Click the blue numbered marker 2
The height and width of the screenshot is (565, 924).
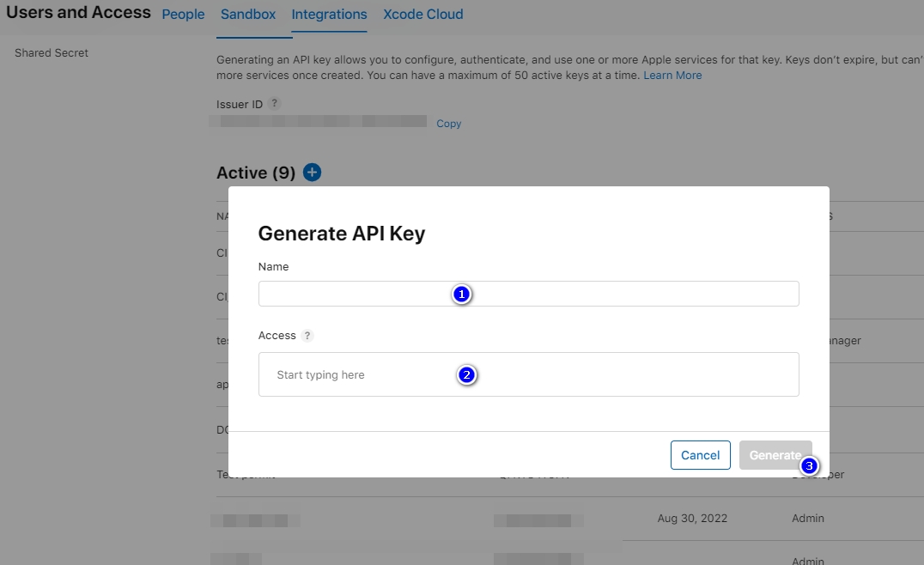coord(466,375)
